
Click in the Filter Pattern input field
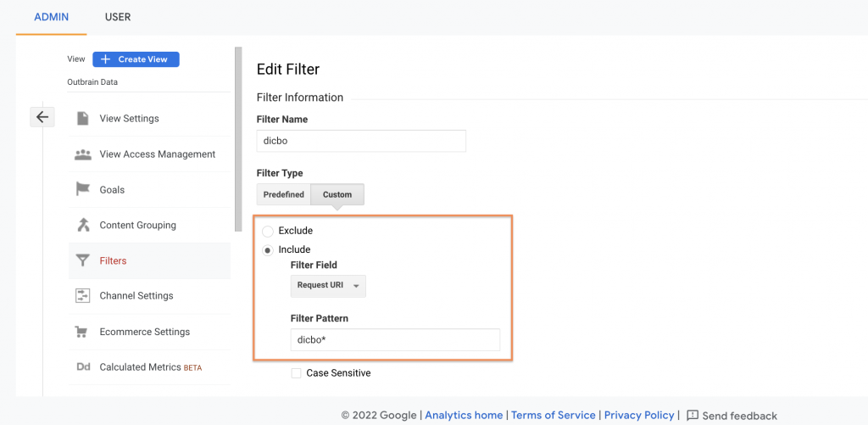(395, 339)
